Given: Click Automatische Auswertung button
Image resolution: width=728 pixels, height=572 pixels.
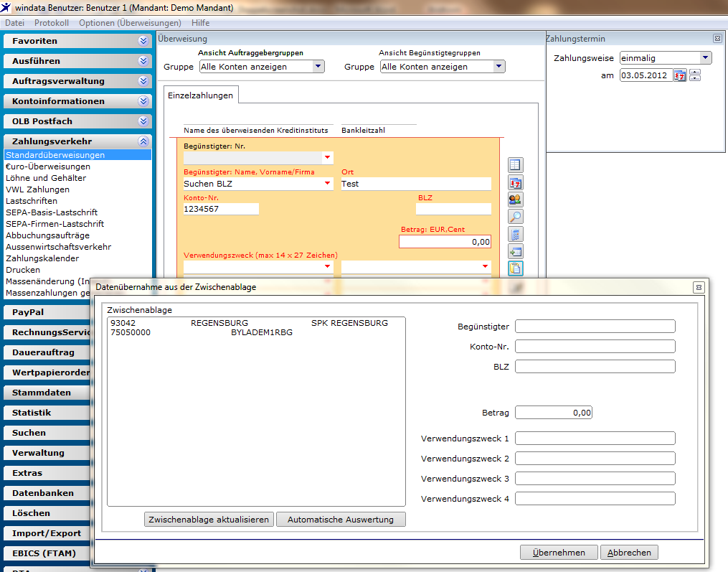Looking at the screenshot, I should pos(341,520).
